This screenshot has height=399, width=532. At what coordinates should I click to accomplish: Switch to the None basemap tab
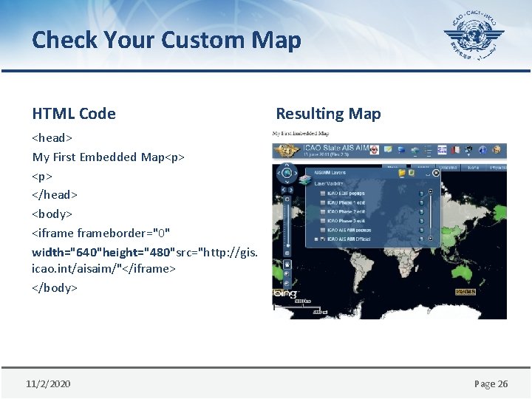473,168
